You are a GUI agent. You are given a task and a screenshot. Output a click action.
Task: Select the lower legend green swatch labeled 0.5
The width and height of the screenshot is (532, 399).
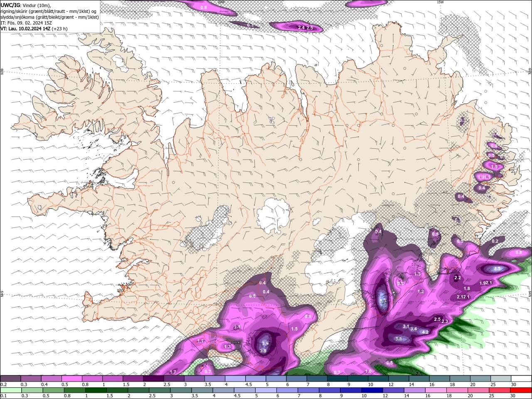coord(53,390)
